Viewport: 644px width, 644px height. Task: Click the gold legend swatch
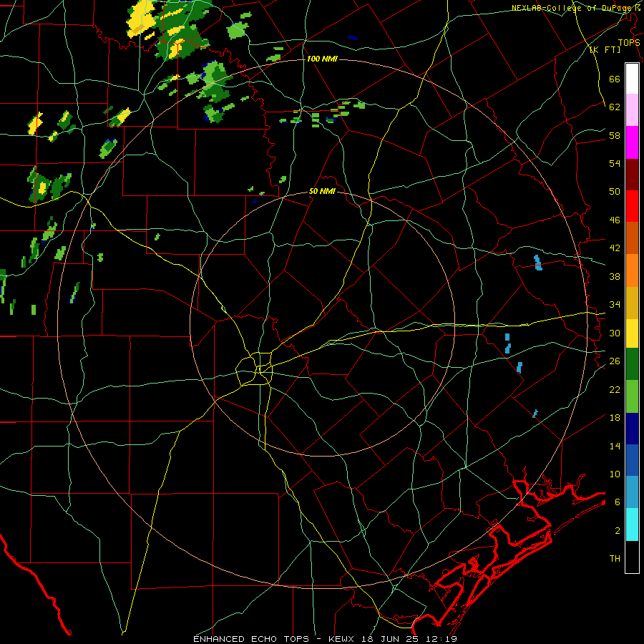pyautogui.click(x=632, y=303)
